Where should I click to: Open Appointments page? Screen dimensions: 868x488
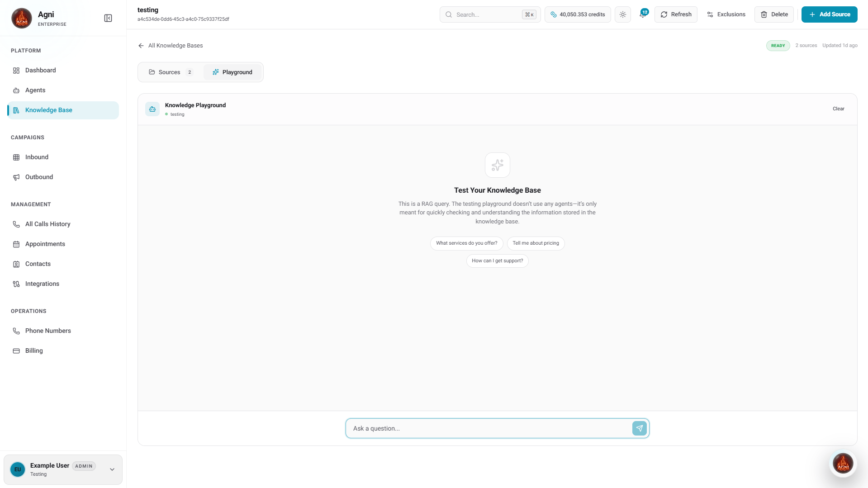63,244
